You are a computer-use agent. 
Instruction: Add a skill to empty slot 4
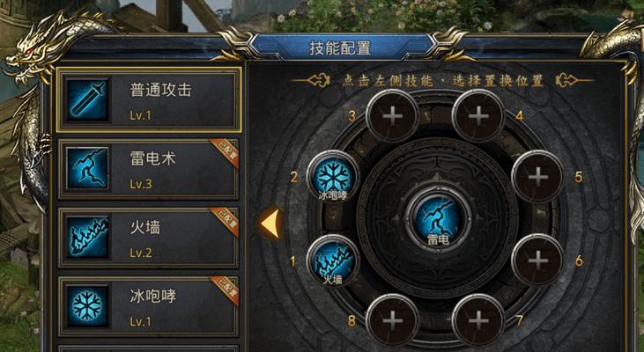478,116
